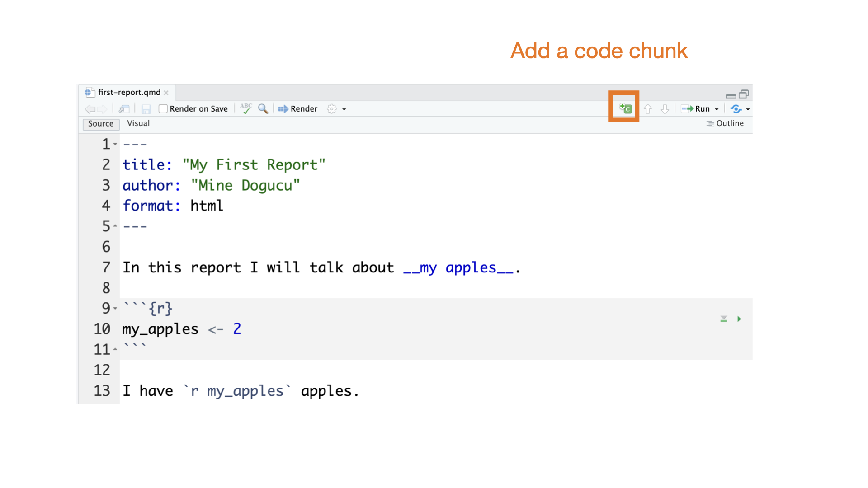Image resolution: width=868 pixels, height=488 pixels.
Task: Expand the settings gear dropdown arrow
Action: [344, 109]
